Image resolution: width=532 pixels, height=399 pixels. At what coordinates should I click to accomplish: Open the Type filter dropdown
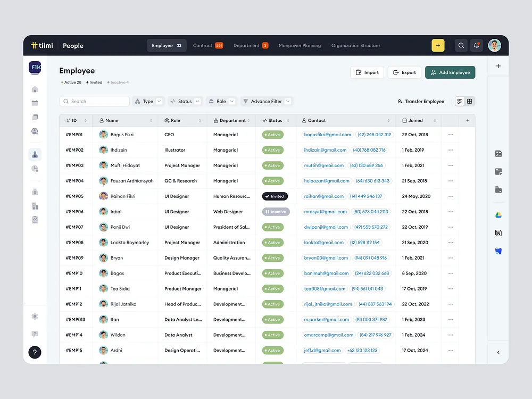pyautogui.click(x=148, y=101)
